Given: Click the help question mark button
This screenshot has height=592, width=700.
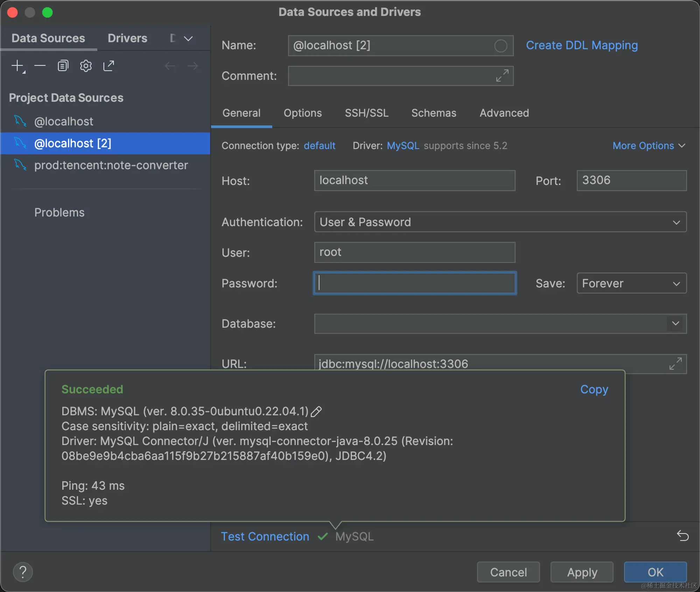Looking at the screenshot, I should [x=23, y=572].
